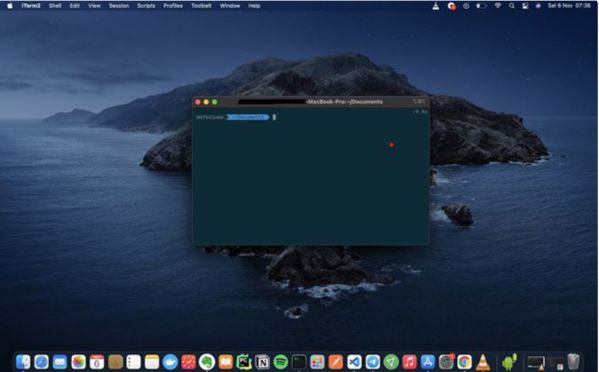Open the Music app in the dock
Viewport: 599px width, 372px height.
410,361
